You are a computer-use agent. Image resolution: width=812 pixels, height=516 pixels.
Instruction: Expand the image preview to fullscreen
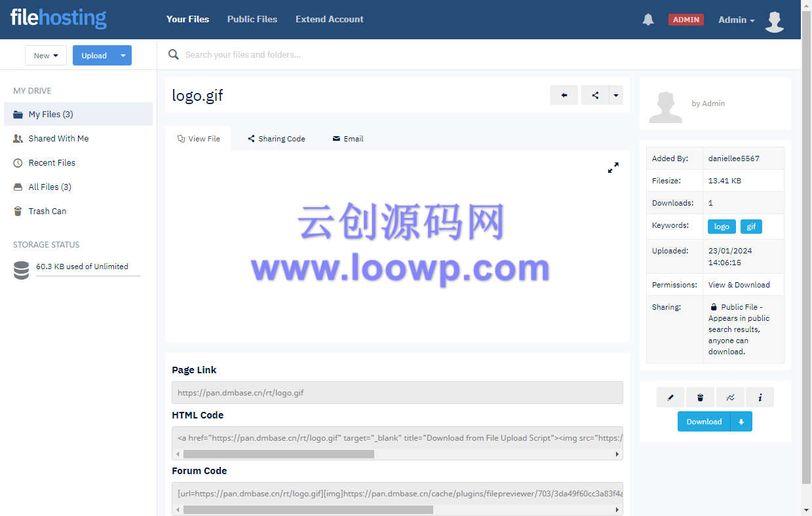coord(613,168)
